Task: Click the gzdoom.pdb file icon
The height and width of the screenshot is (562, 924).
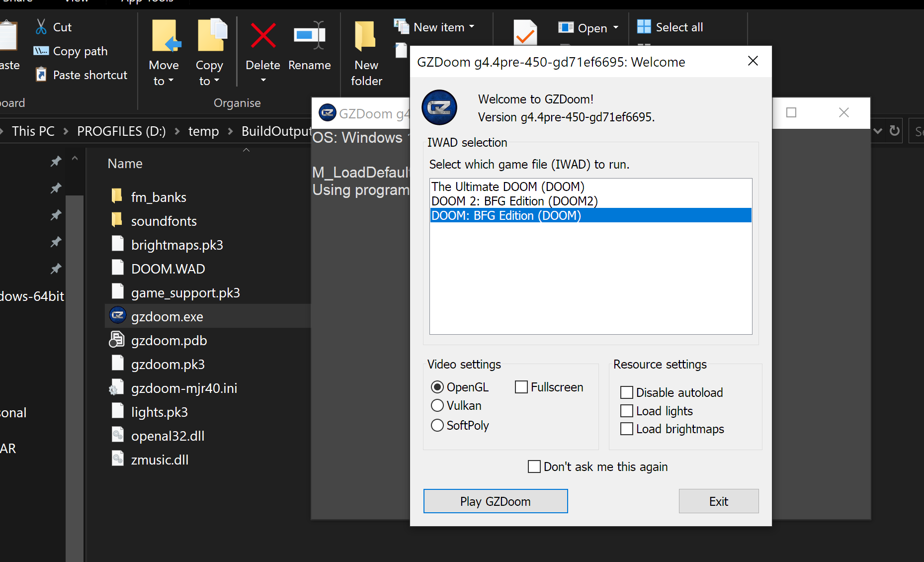Action: click(x=117, y=340)
